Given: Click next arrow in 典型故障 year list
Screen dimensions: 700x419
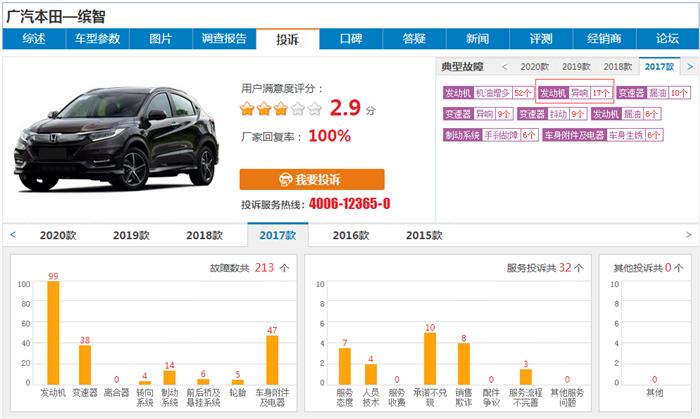Looking at the screenshot, I should pos(690,66).
